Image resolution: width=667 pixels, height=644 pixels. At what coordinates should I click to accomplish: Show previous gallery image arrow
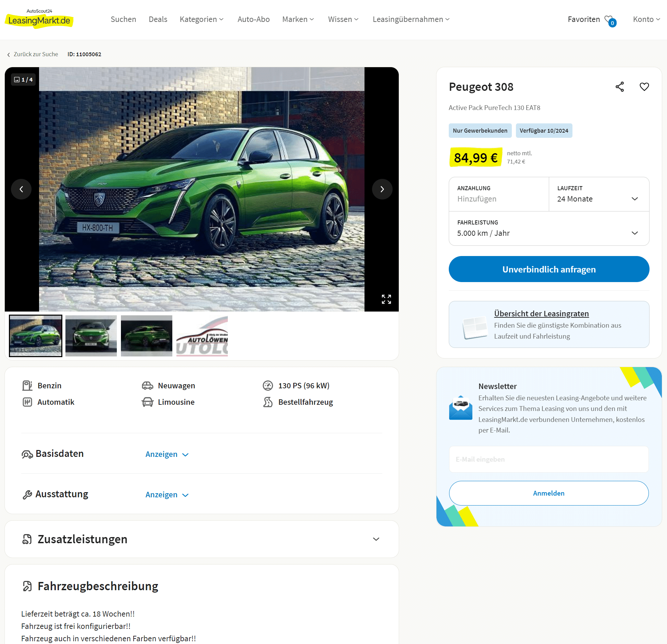pos(21,189)
